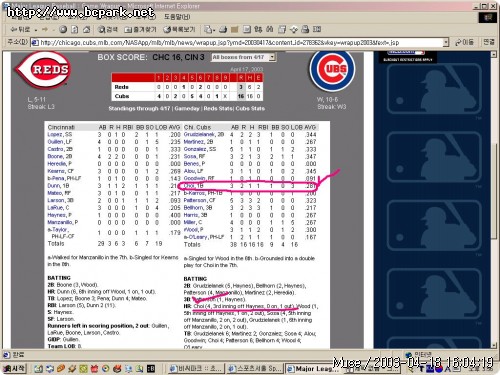Open Favorites (즐겨찾기) toolbar button
This screenshot has height=375, width=500.
click(x=140, y=30)
